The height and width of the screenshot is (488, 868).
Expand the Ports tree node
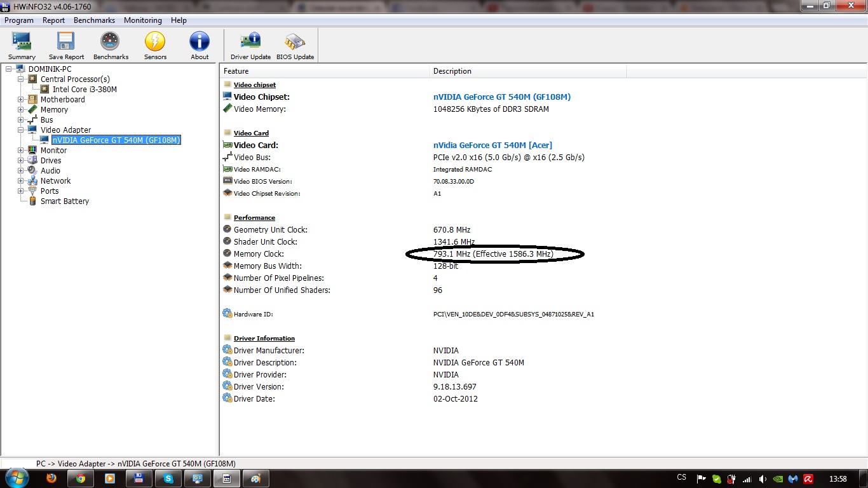tap(21, 191)
